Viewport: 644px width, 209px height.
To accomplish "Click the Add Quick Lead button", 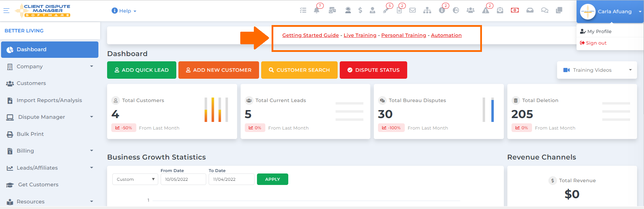I will (142, 70).
